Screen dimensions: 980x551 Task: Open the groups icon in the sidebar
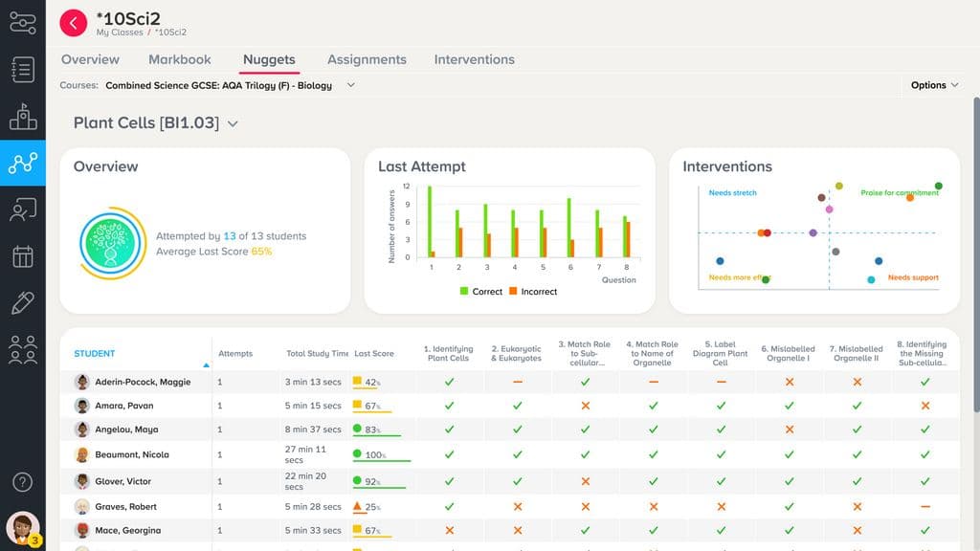pyautogui.click(x=23, y=348)
